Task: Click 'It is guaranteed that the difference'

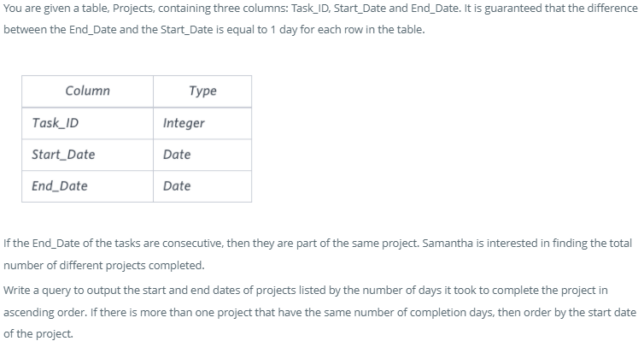Action: pos(548,8)
